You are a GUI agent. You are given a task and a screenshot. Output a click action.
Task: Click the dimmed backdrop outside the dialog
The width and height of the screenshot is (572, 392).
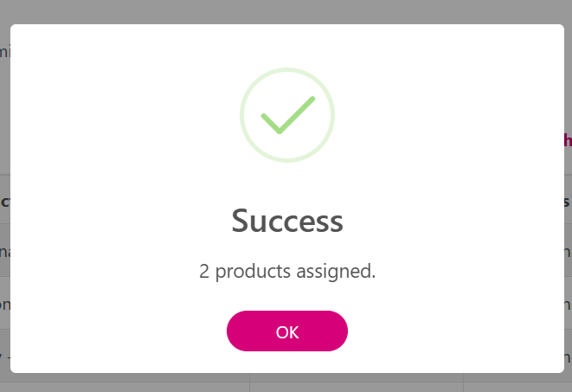tap(286, 10)
